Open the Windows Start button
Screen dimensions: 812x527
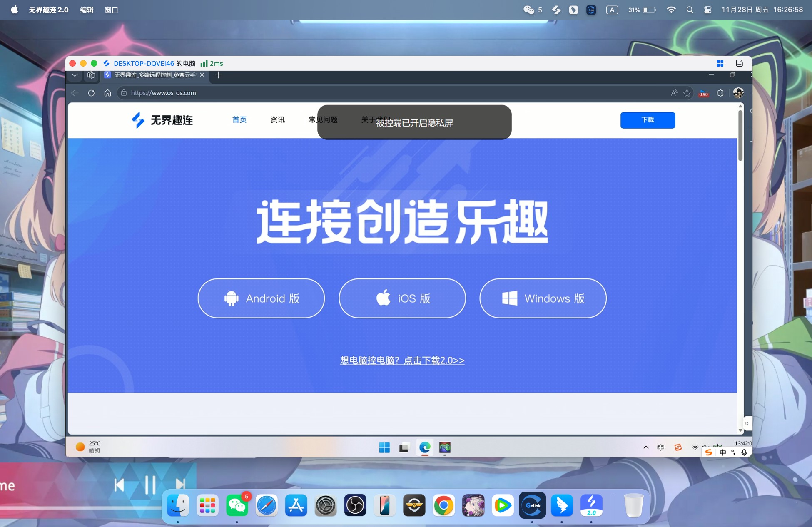pyautogui.click(x=384, y=447)
